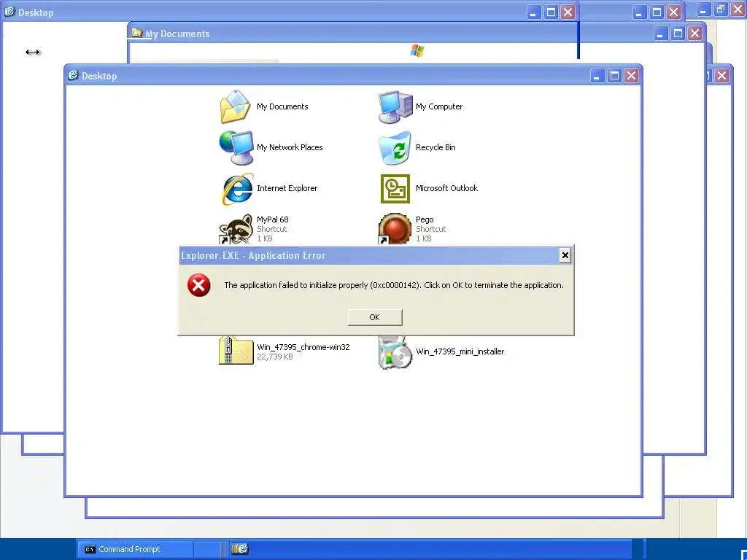This screenshot has height=560, width=747.
Task: Select the Microsoft Outlook icon
Action: [x=395, y=189]
